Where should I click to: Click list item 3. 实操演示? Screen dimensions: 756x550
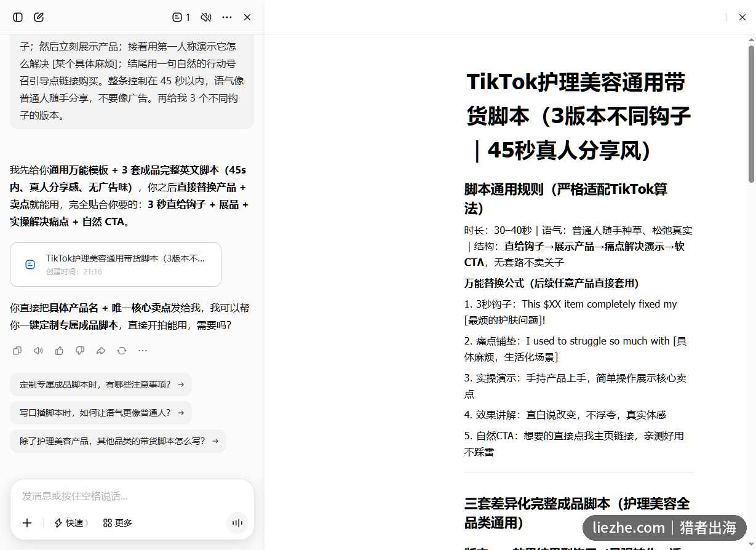click(x=575, y=386)
